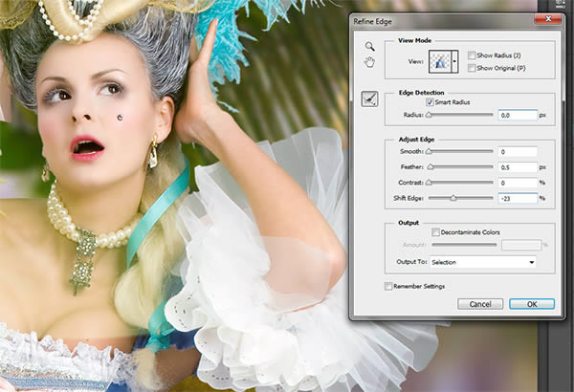Image resolution: width=574 pixels, height=392 pixels.
Task: Click the Feather value field
Action: pos(518,167)
